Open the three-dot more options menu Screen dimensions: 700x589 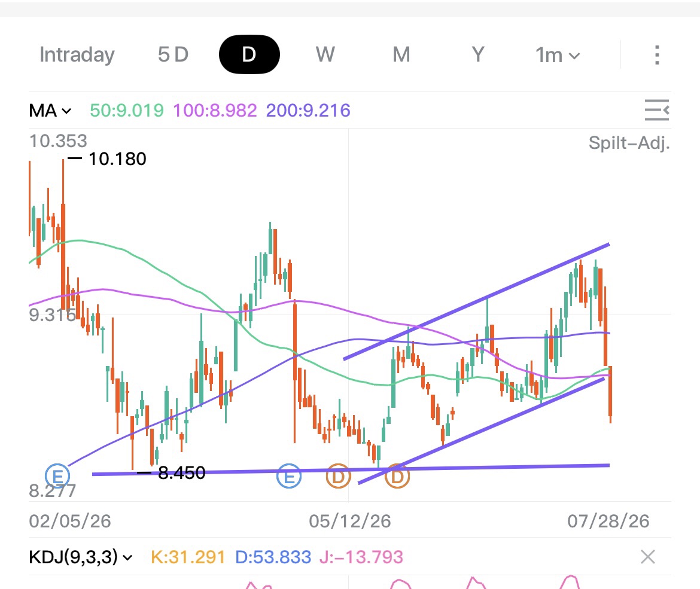[657, 55]
